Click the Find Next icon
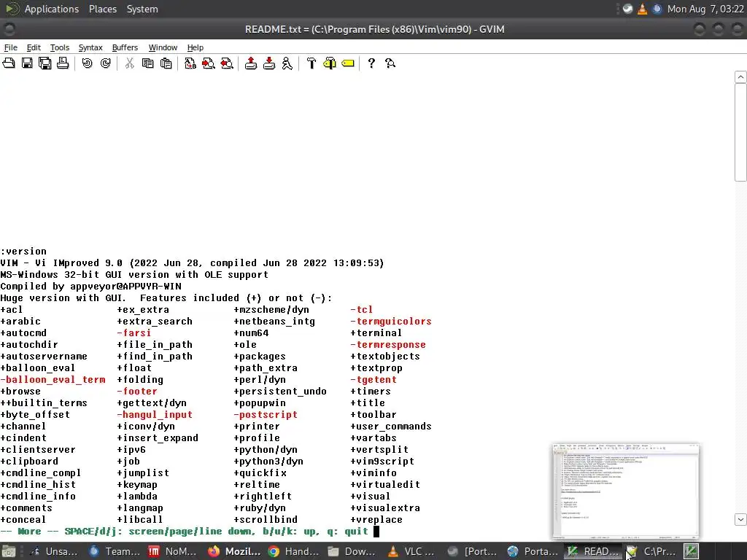This screenshot has height=560, width=747. (208, 63)
